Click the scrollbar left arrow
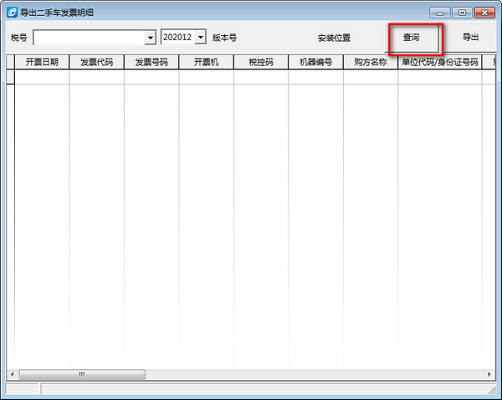The height and width of the screenshot is (400, 502). pyautogui.click(x=12, y=374)
